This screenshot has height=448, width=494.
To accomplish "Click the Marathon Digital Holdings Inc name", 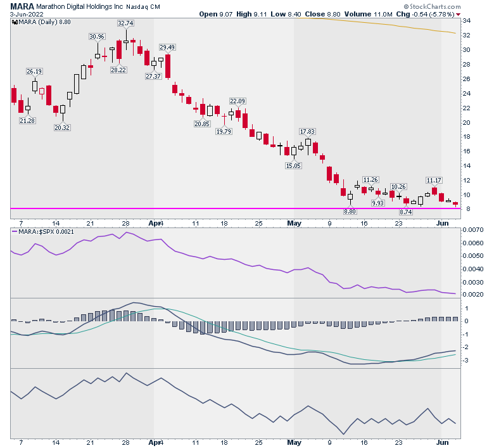I will [x=80, y=6].
